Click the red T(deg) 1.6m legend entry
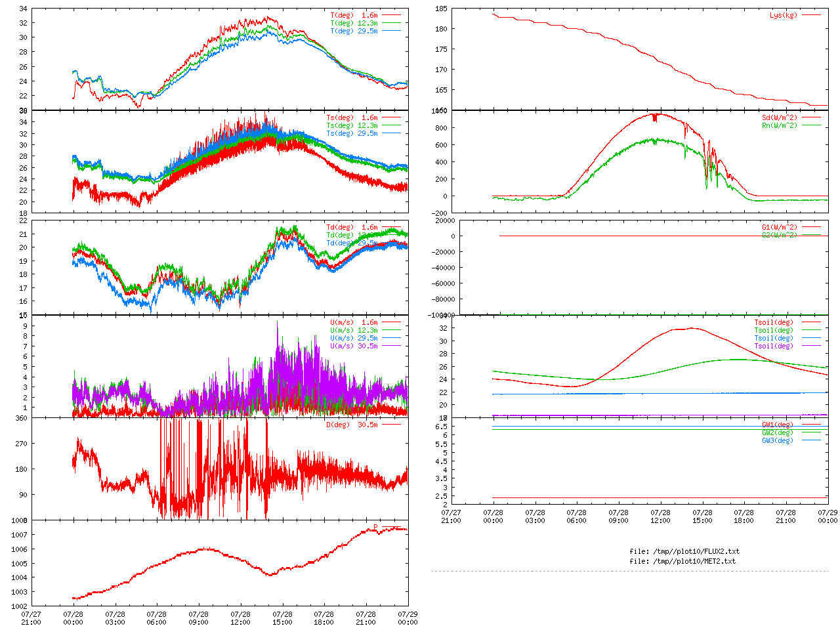840x630 pixels. (x=354, y=15)
